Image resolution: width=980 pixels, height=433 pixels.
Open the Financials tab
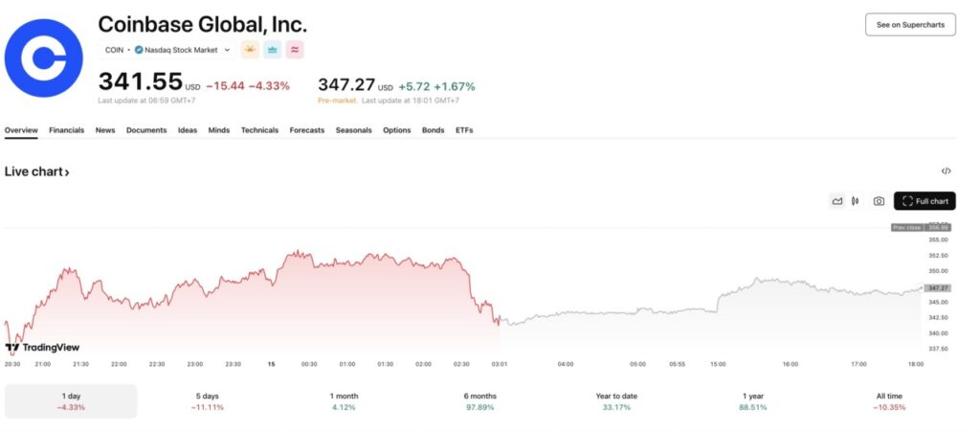point(66,130)
